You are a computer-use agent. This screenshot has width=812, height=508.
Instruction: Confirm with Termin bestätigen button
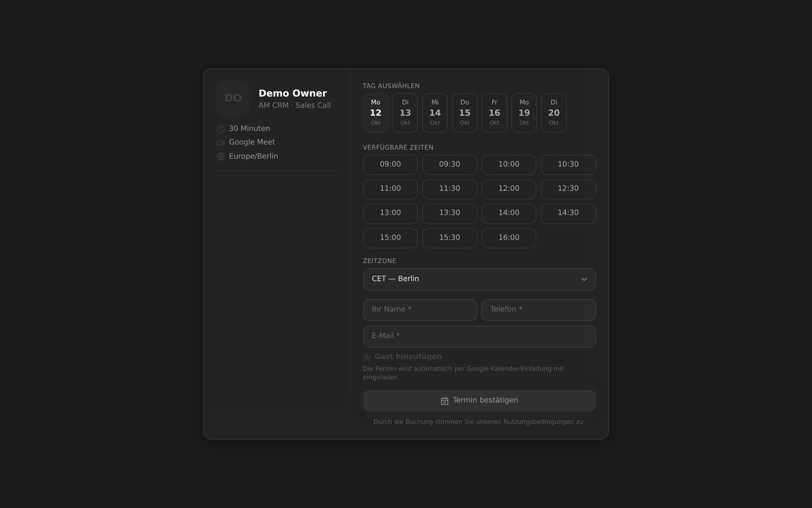pyautogui.click(x=479, y=401)
